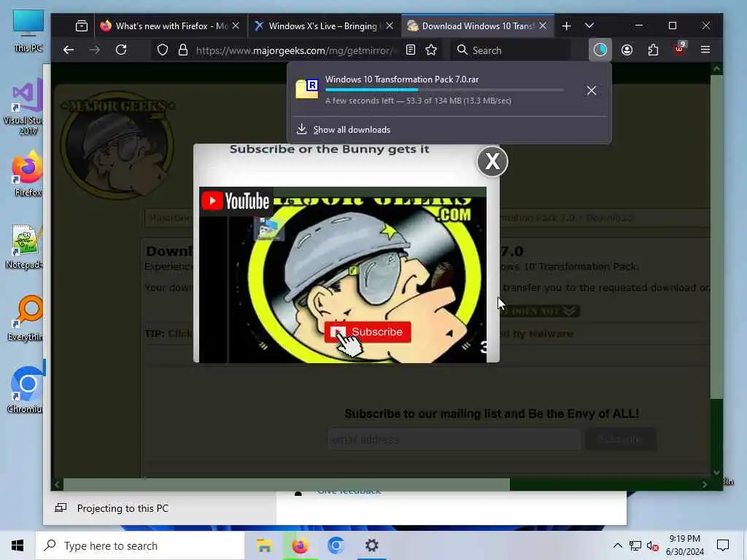The height and width of the screenshot is (560, 747).
Task: Click the Type here to search box
Action: tap(140, 545)
